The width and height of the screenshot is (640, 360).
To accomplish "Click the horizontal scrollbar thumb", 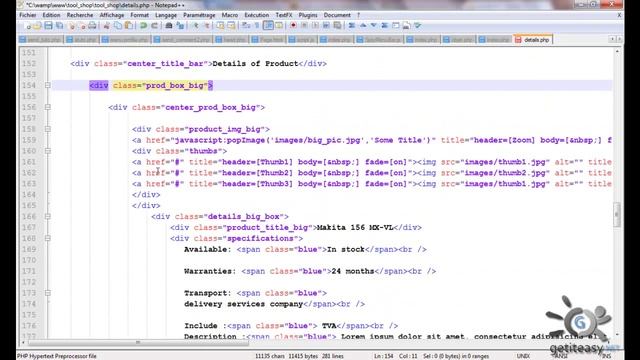I will (138, 342).
